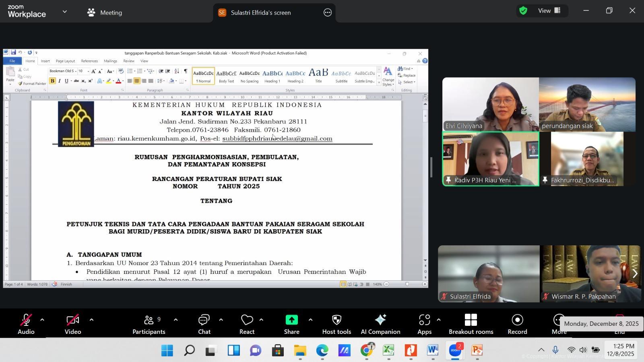
Task: Select Sulastri Elfrida's screen tab
Action: [x=260, y=12]
